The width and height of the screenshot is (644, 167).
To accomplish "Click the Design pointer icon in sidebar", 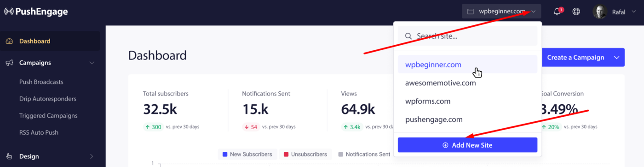I will click(x=9, y=156).
